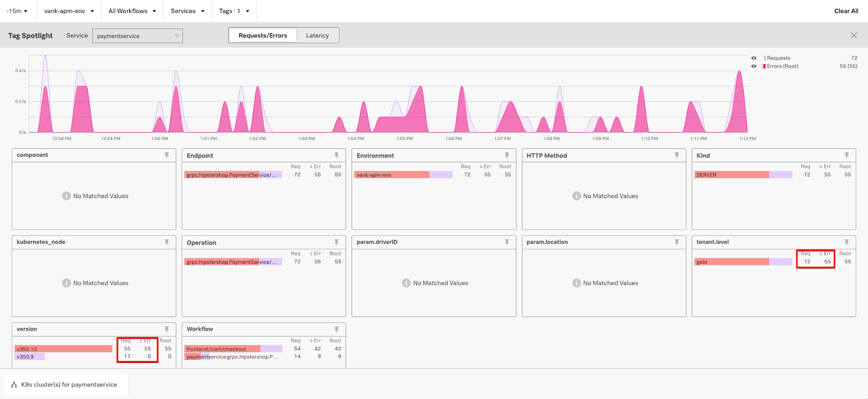The height and width of the screenshot is (399, 868).
Task: Click Errors (Root) legend label
Action: click(782, 66)
